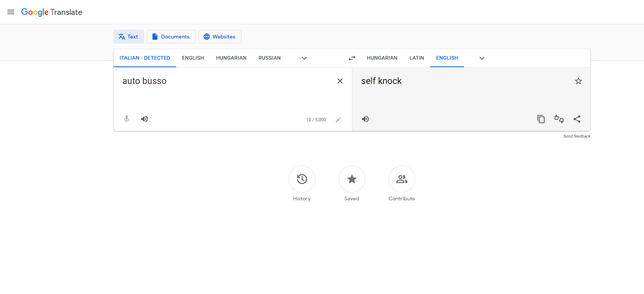The image size is (644, 294).
Task: Rate this translation
Action: pyautogui.click(x=559, y=119)
